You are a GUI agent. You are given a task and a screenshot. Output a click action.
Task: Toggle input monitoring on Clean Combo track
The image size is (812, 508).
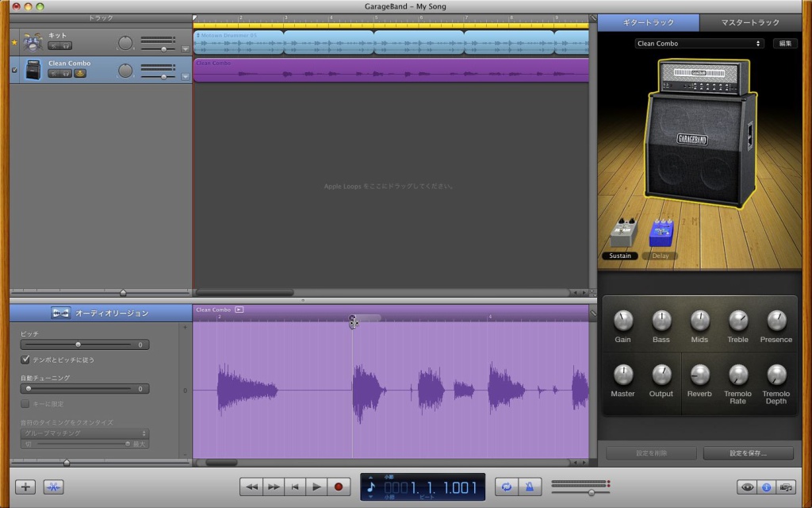[80, 74]
